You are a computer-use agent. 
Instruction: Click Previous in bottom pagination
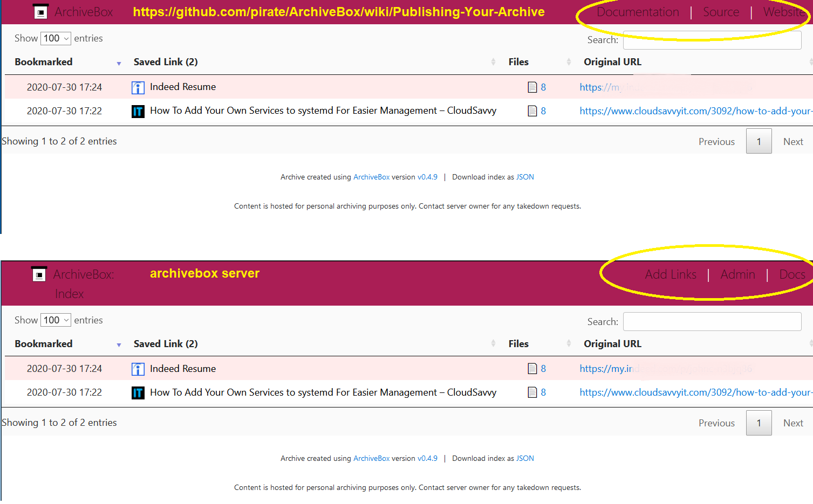pyautogui.click(x=716, y=423)
